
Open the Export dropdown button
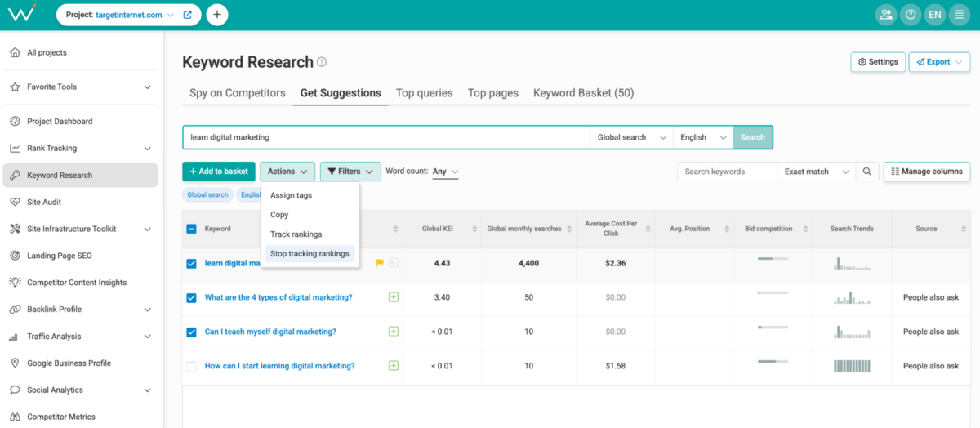[x=939, y=62]
